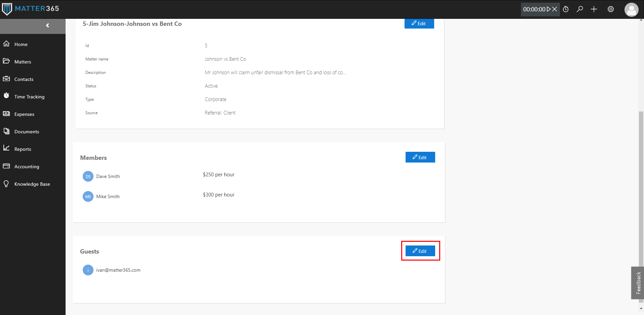Click the Documents pages icon
This screenshot has height=315, width=644.
(6, 131)
